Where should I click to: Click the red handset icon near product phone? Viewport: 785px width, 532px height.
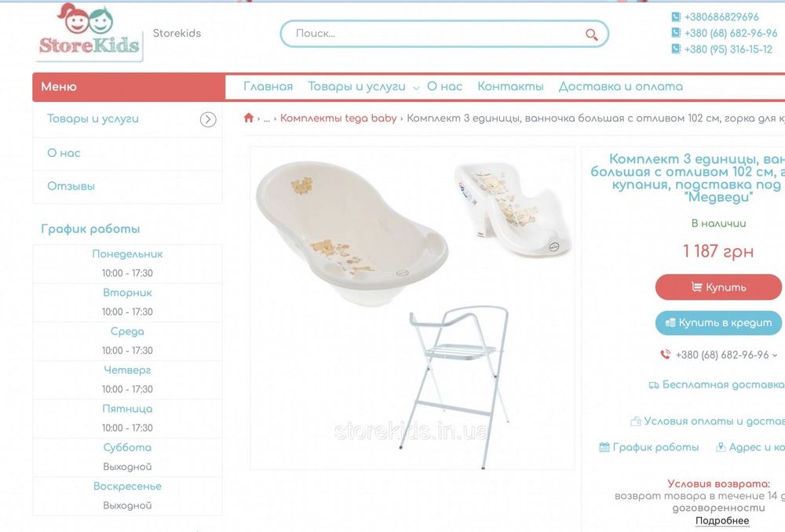[x=666, y=355]
